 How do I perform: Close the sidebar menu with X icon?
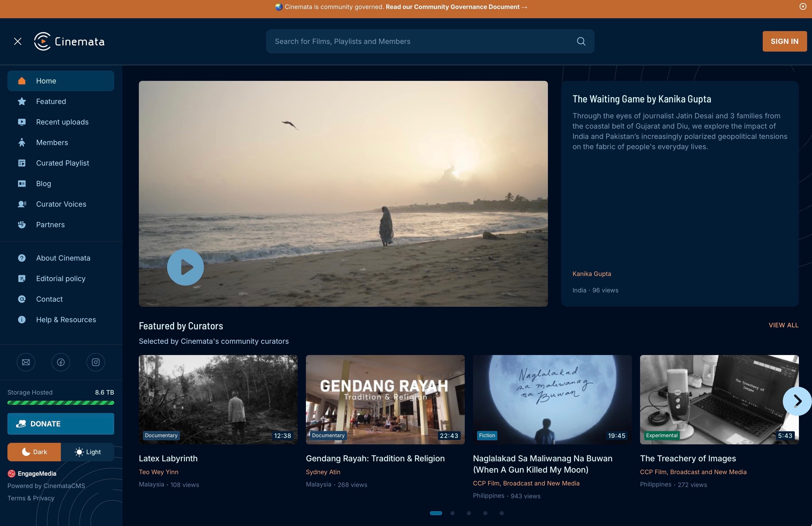pos(18,41)
